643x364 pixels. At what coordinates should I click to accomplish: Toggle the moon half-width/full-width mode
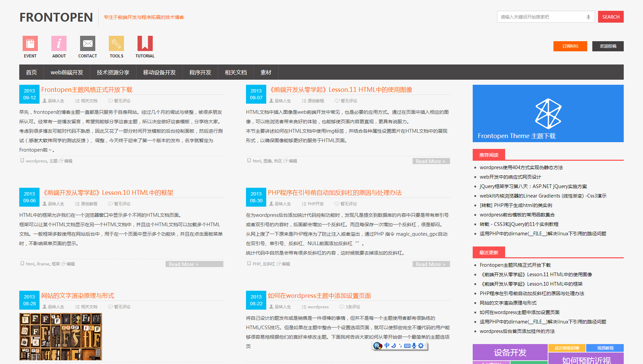click(x=394, y=346)
